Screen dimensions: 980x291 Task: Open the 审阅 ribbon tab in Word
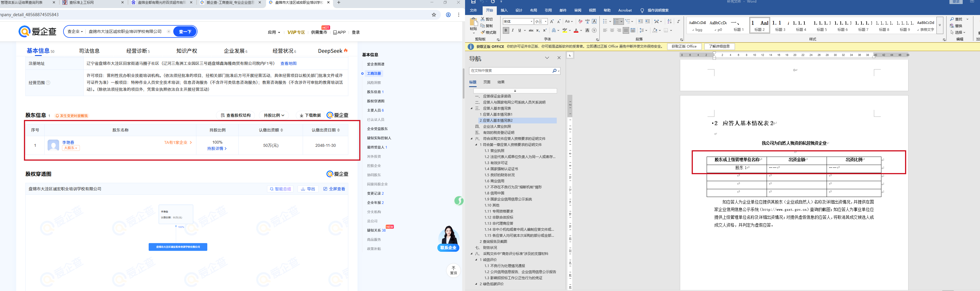[578, 10]
